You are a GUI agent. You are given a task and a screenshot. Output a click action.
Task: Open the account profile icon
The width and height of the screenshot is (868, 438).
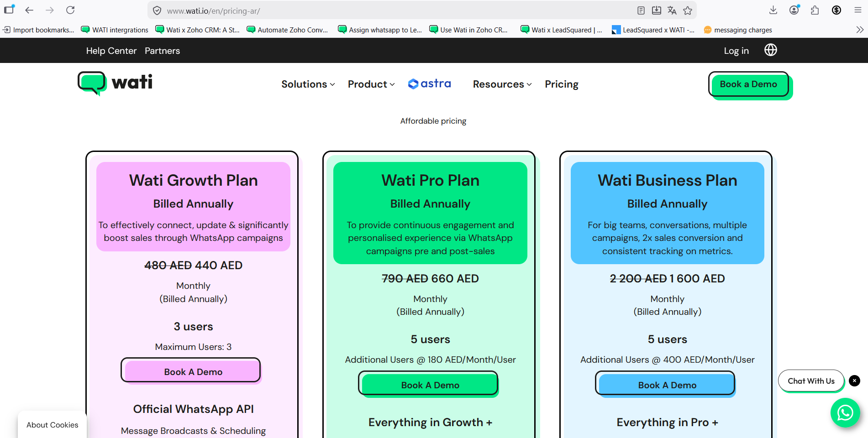[794, 10]
